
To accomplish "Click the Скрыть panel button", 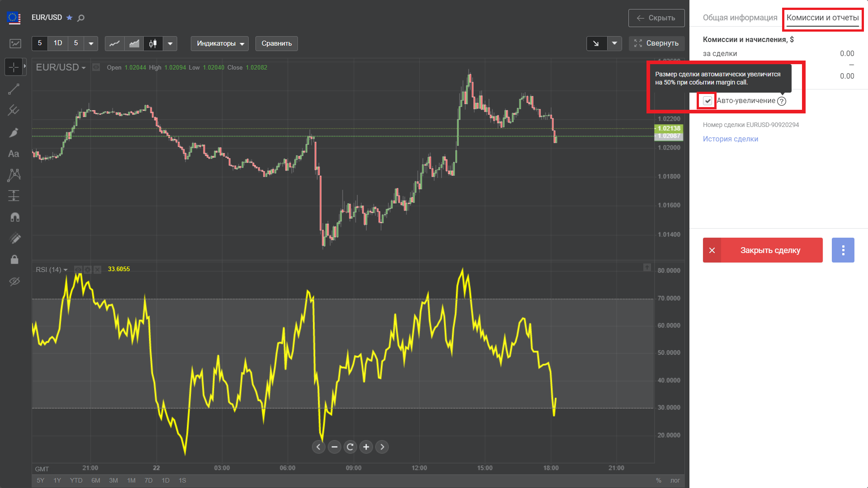I will coord(656,18).
